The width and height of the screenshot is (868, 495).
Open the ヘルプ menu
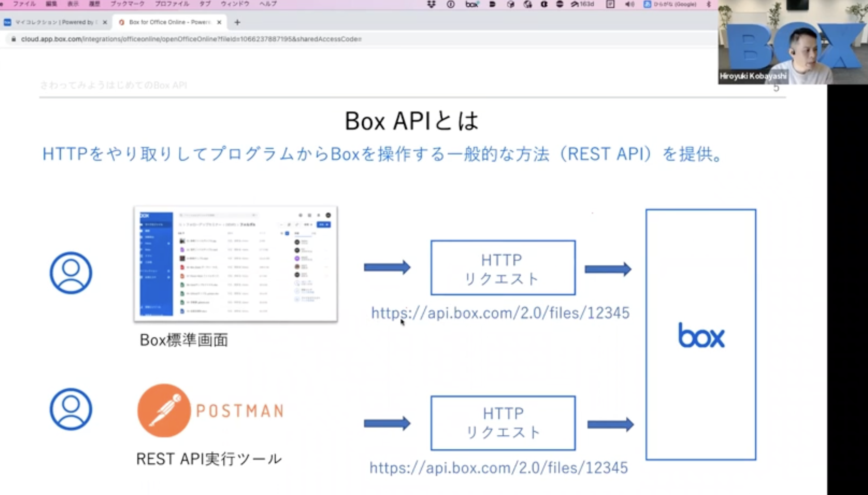pos(268,4)
